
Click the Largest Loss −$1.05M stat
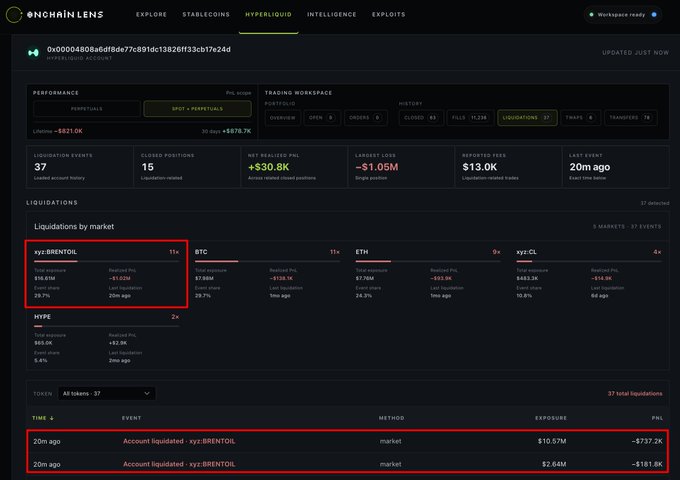point(401,167)
